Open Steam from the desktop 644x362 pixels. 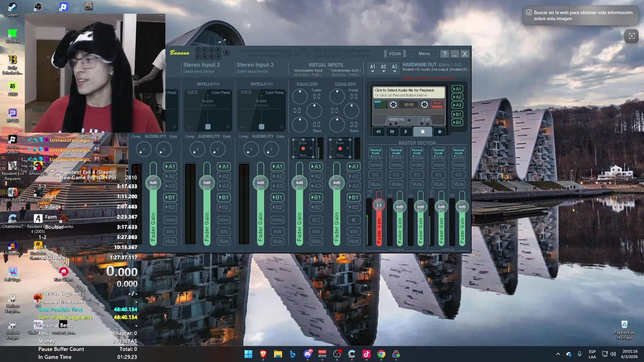pos(12,10)
